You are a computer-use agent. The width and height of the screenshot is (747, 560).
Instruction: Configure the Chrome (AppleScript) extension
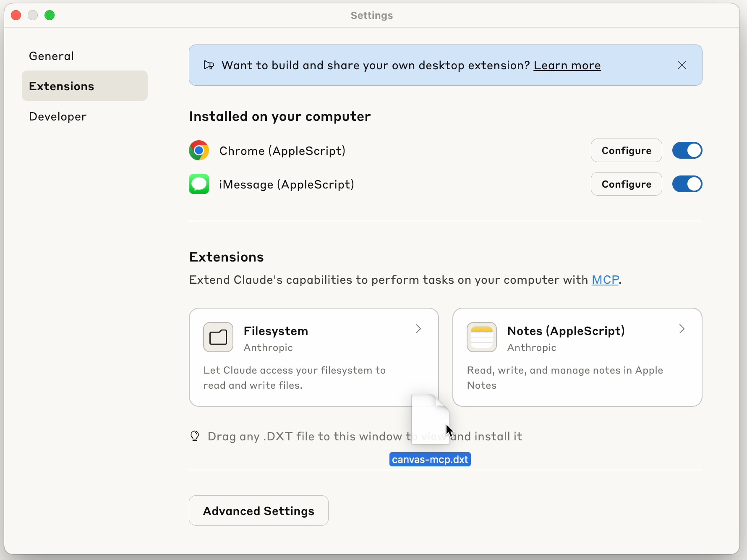[x=627, y=150]
